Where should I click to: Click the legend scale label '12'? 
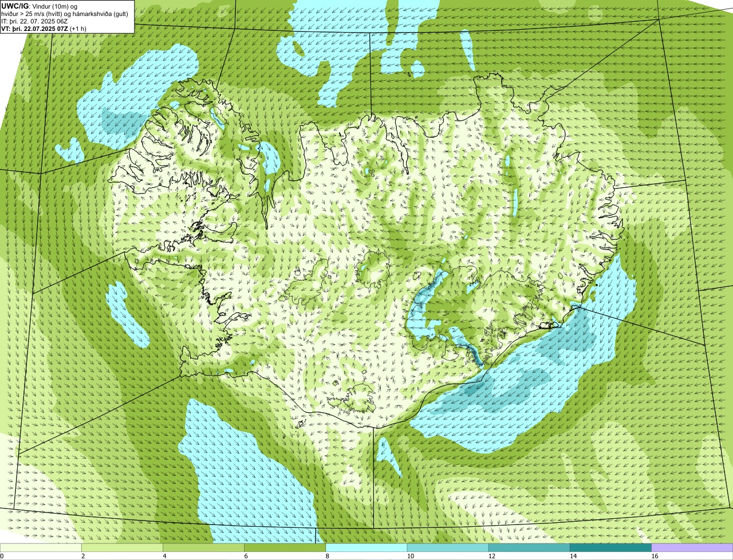491,556
